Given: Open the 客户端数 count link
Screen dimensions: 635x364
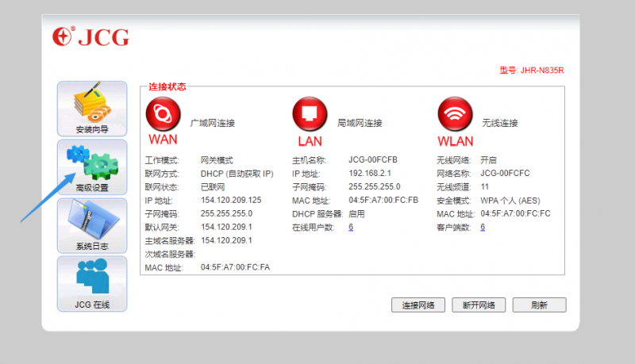Looking at the screenshot, I should click(x=483, y=228).
